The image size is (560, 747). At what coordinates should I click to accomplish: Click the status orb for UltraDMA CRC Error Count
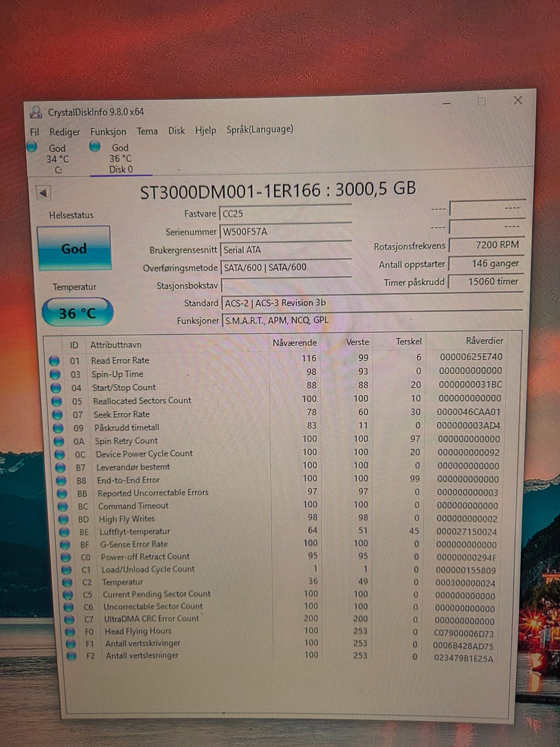pos(69,619)
